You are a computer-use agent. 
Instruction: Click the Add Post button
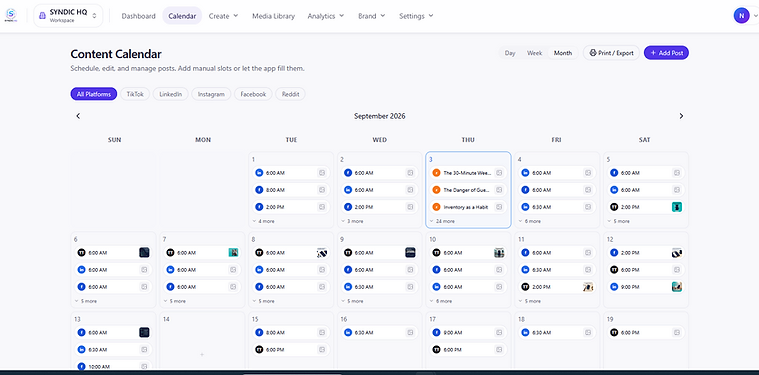click(666, 53)
